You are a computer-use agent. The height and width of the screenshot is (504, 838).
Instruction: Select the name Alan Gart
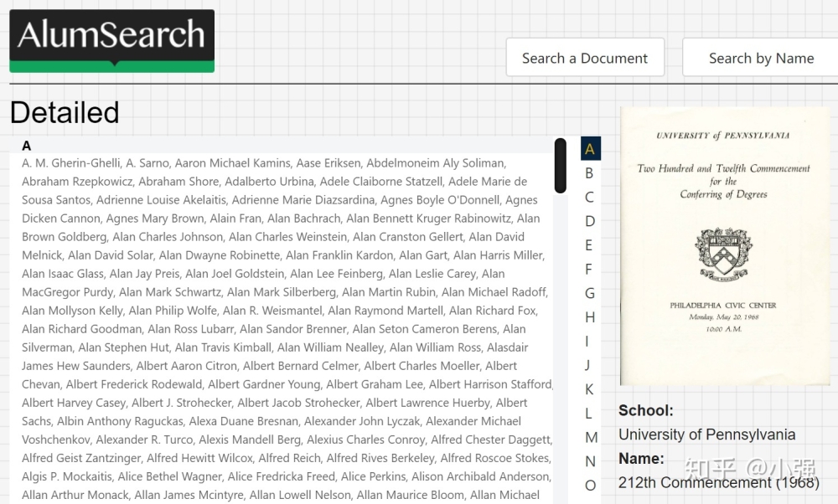(422, 255)
